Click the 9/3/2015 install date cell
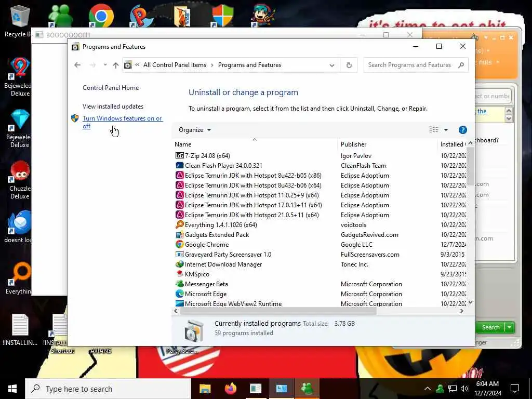The width and height of the screenshot is (532, 399). (x=453, y=254)
